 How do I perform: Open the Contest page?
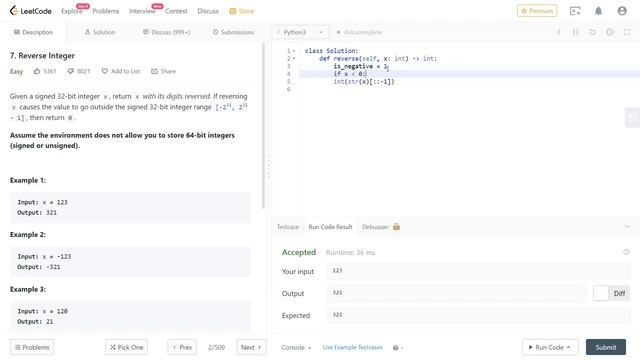(x=176, y=11)
